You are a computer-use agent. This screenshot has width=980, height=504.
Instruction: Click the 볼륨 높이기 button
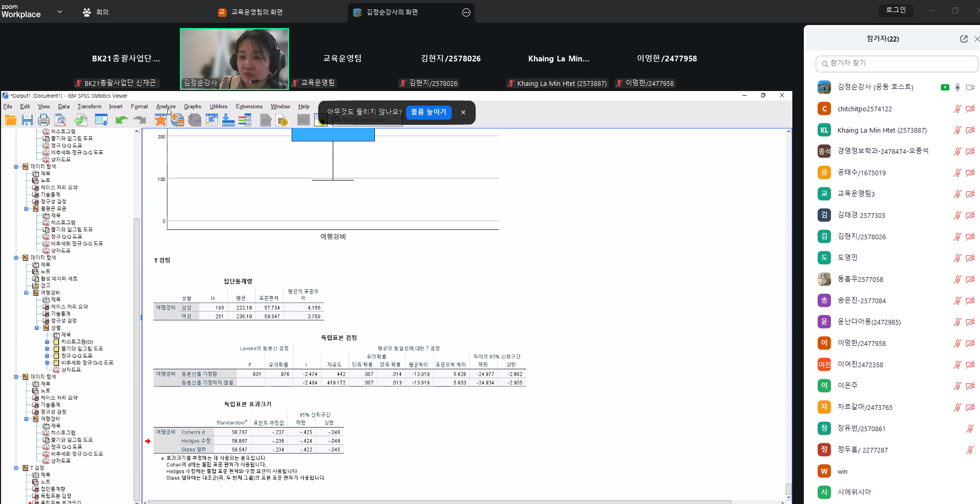pos(428,112)
